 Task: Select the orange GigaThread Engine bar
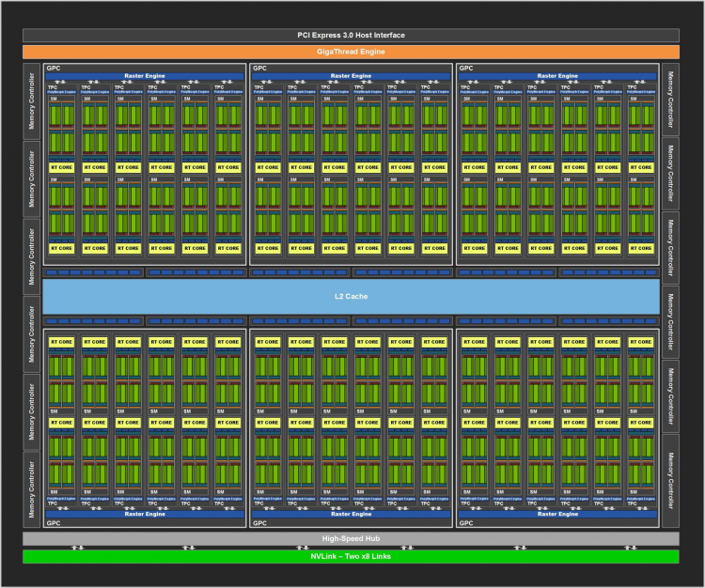[351, 52]
